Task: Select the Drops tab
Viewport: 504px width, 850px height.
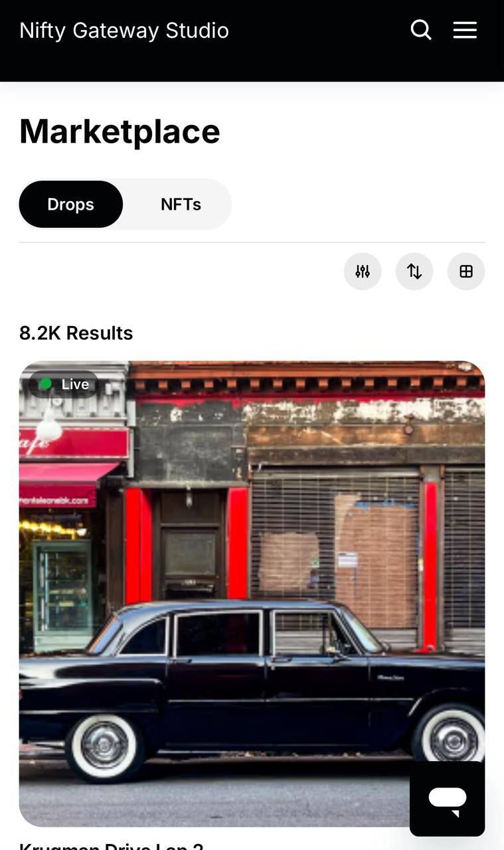Action: (70, 204)
